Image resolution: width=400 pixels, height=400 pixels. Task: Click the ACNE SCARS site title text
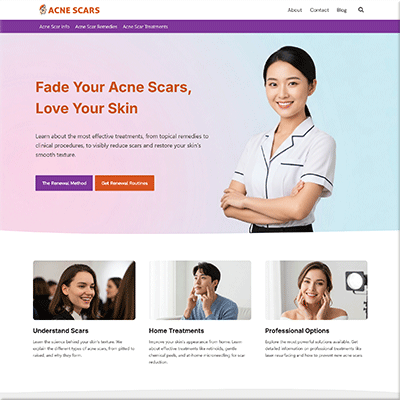(x=74, y=10)
